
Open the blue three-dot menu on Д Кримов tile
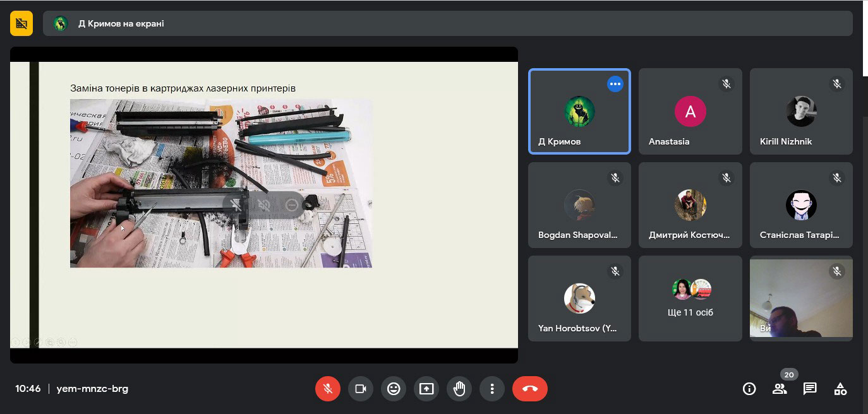(x=615, y=84)
